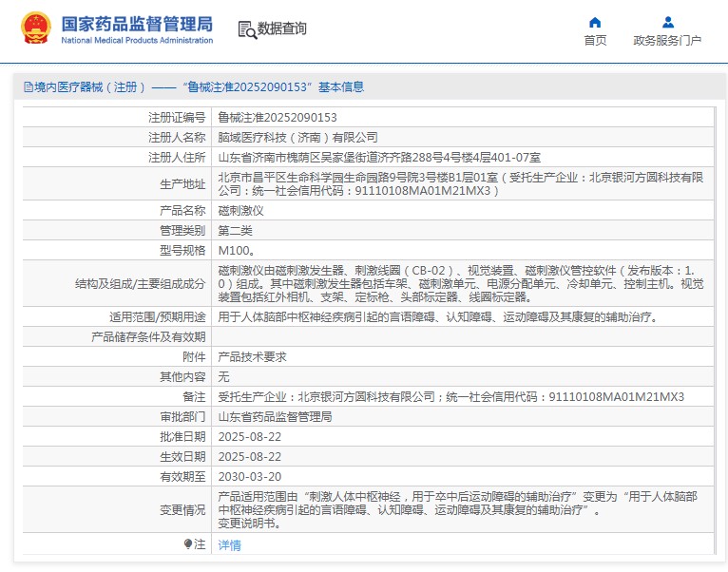
Task: Click the 批准日期 row date value
Action: point(251,436)
